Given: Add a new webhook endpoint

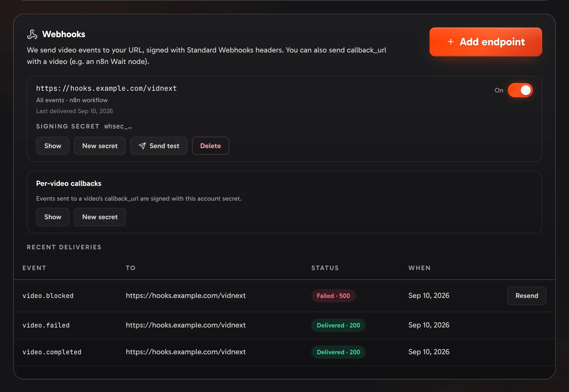Looking at the screenshot, I should click(x=486, y=42).
